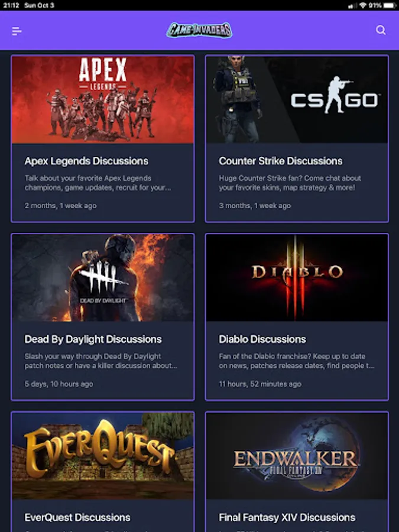
Task: Click the status bar clock time
Action: pyautogui.click(x=11, y=5)
